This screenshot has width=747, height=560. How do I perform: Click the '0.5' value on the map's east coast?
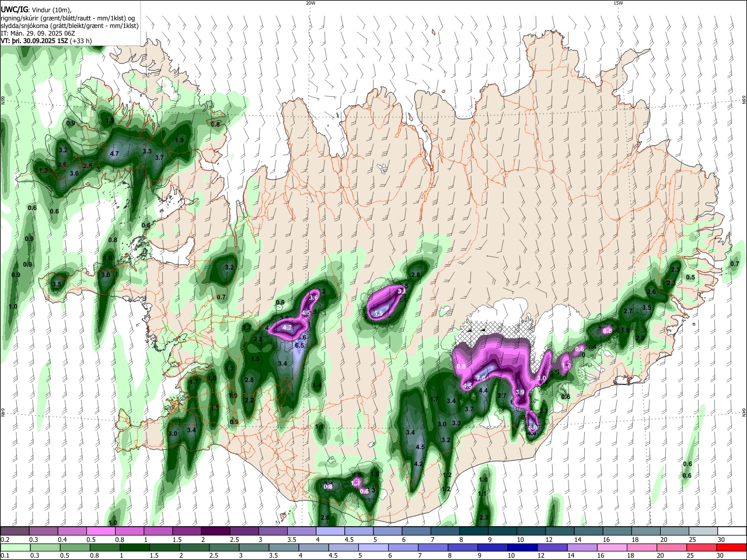coord(690,278)
